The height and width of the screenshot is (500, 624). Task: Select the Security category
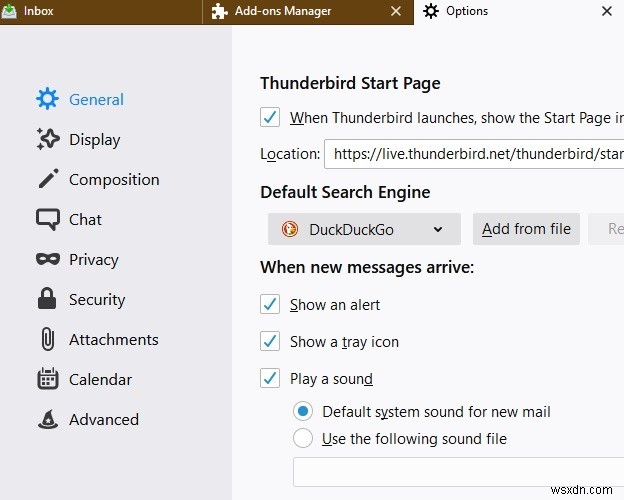point(81,299)
